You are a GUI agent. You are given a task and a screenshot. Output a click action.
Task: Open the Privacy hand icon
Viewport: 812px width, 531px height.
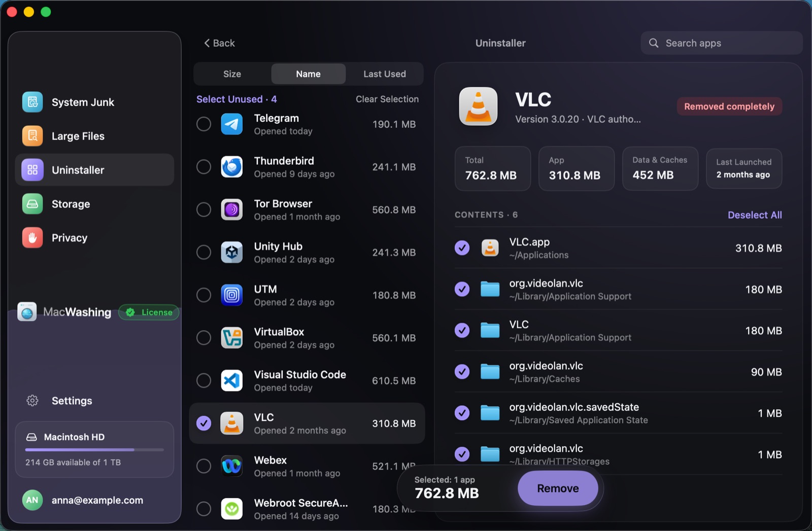point(32,238)
